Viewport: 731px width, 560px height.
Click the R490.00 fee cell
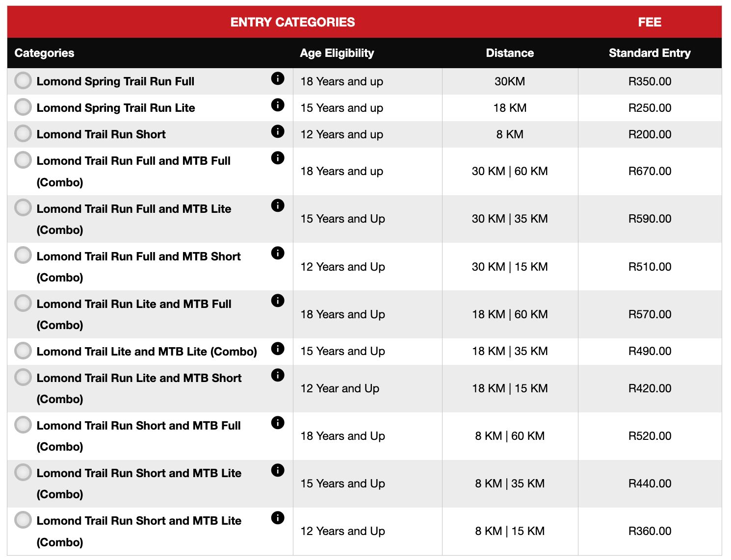point(650,351)
